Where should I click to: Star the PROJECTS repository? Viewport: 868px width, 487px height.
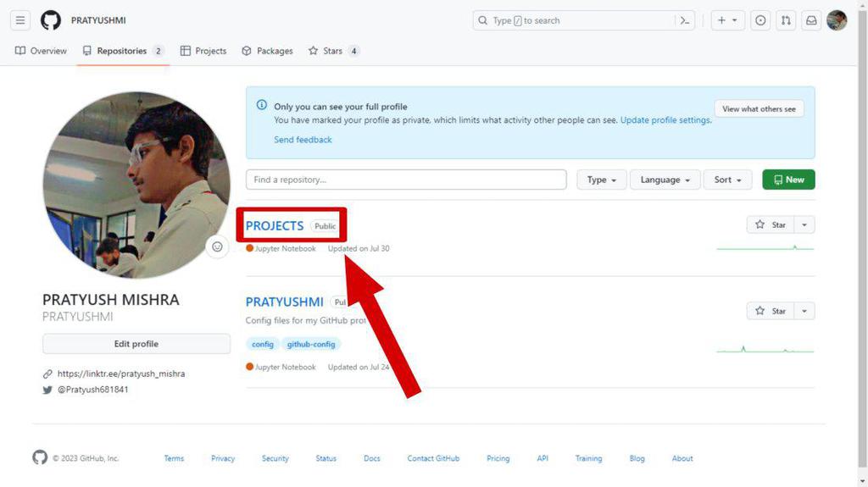tap(771, 224)
